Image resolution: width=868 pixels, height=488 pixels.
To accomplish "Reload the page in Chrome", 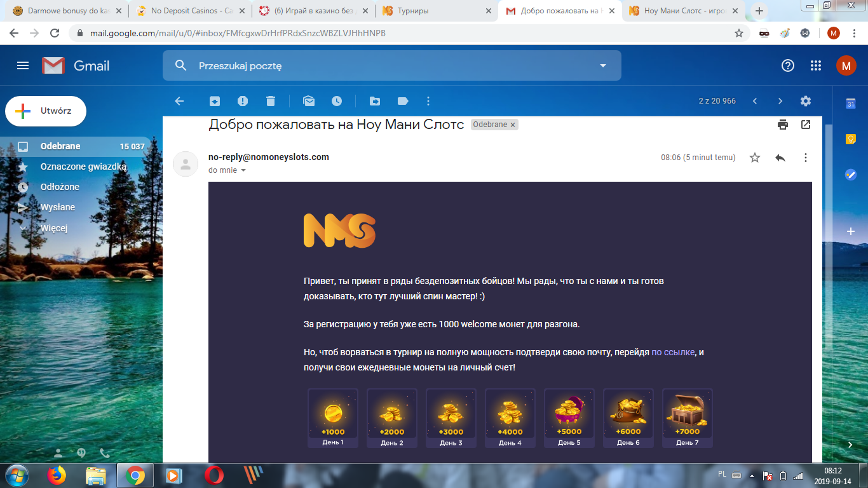I will [x=55, y=33].
